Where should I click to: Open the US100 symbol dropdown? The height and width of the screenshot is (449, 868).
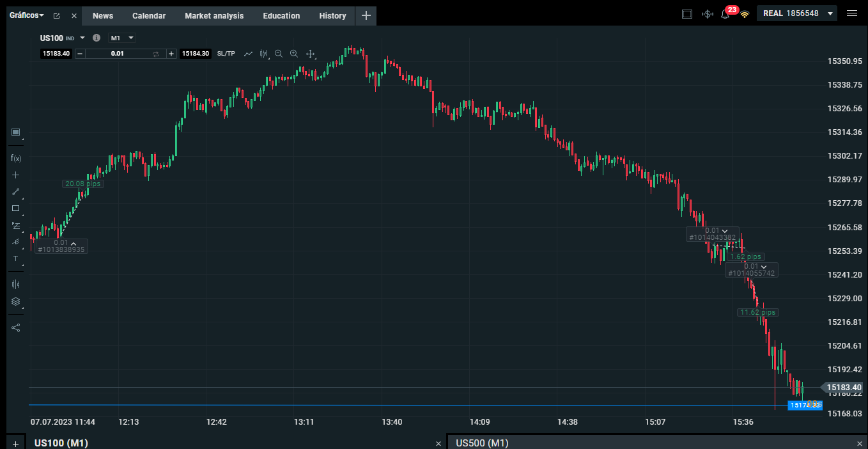(x=82, y=38)
